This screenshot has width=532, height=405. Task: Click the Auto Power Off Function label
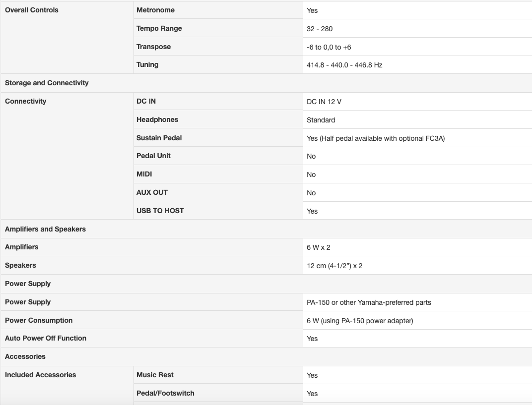click(46, 338)
